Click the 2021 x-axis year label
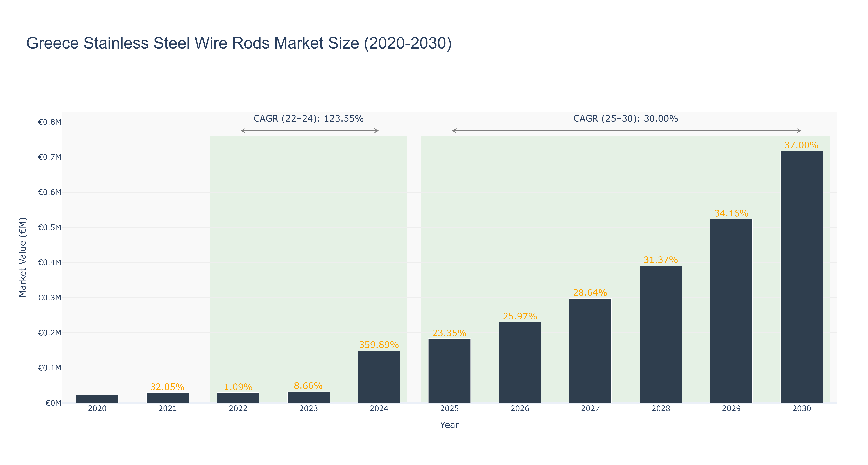This screenshot has height=465, width=868. pyautogui.click(x=167, y=409)
